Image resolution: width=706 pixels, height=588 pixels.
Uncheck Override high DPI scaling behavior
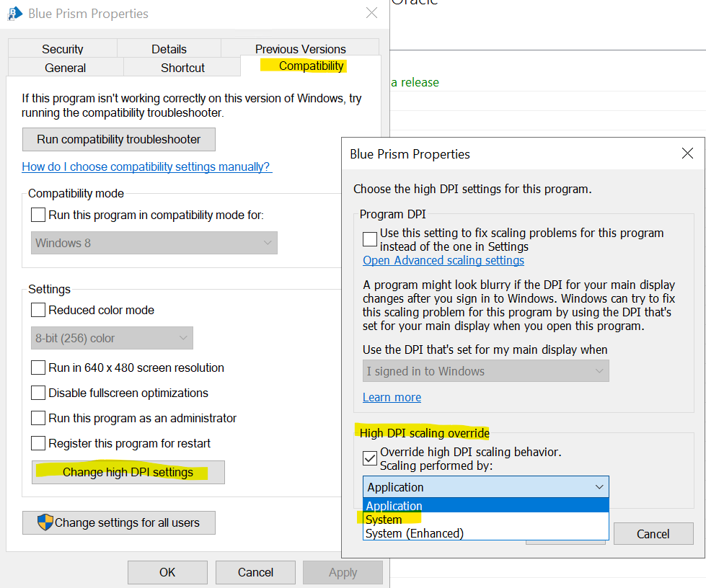tap(370, 458)
